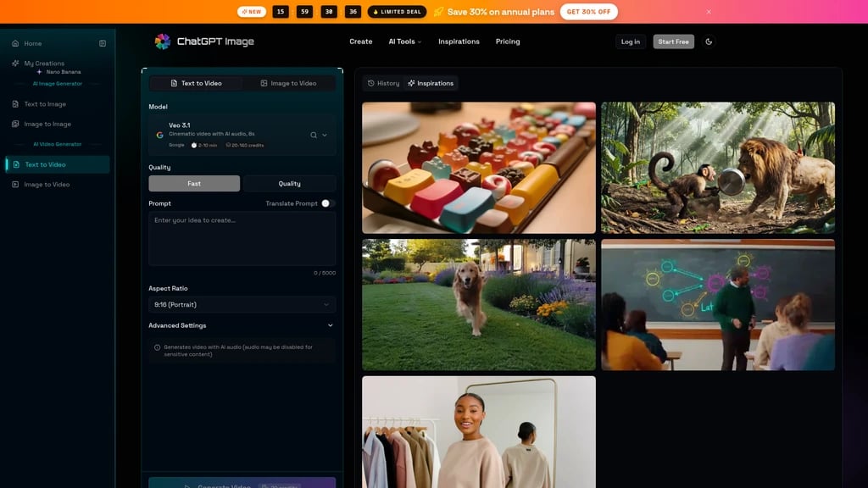868x488 pixels.
Task: Open Inspirations in top navigation
Action: (459, 42)
